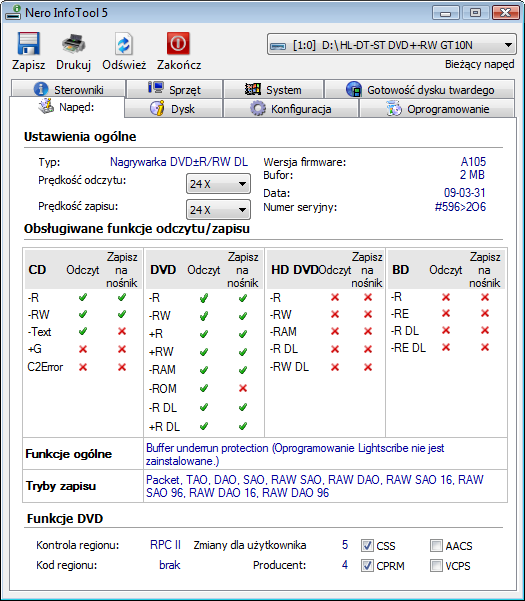Image resolution: width=525 pixels, height=601 pixels.
Task: Click the Nero InfoTool title bar icon
Action: click(13, 12)
